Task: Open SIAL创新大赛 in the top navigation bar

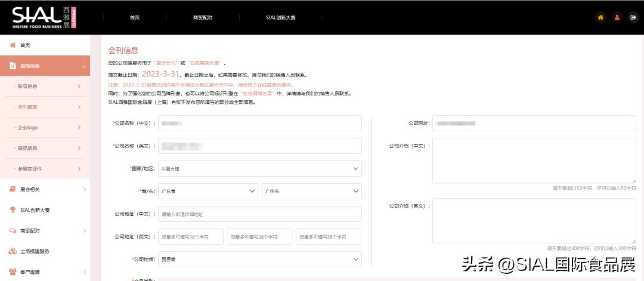Action: pos(280,18)
